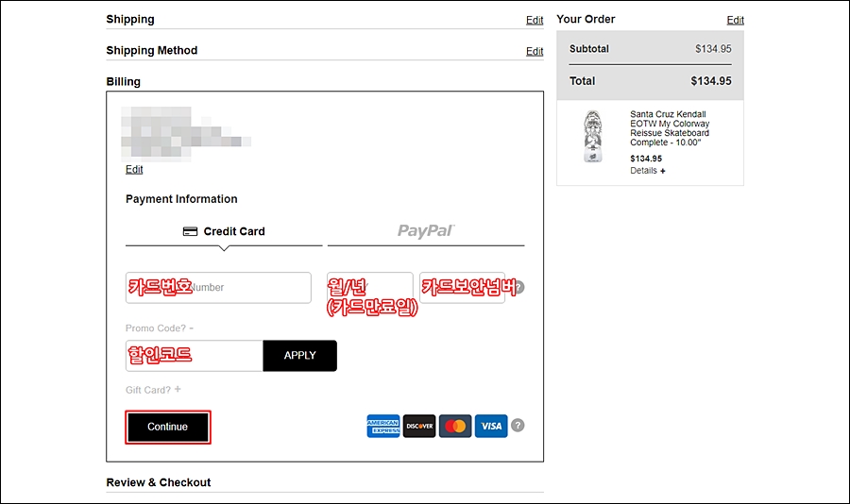Open security code help question mark icon
The image size is (850, 504).
(x=518, y=287)
